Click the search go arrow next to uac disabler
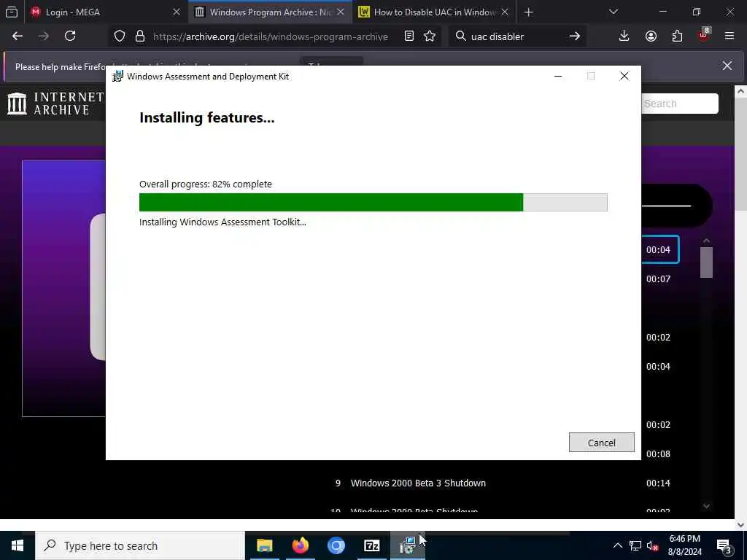This screenshot has height=560, width=747. (x=575, y=36)
